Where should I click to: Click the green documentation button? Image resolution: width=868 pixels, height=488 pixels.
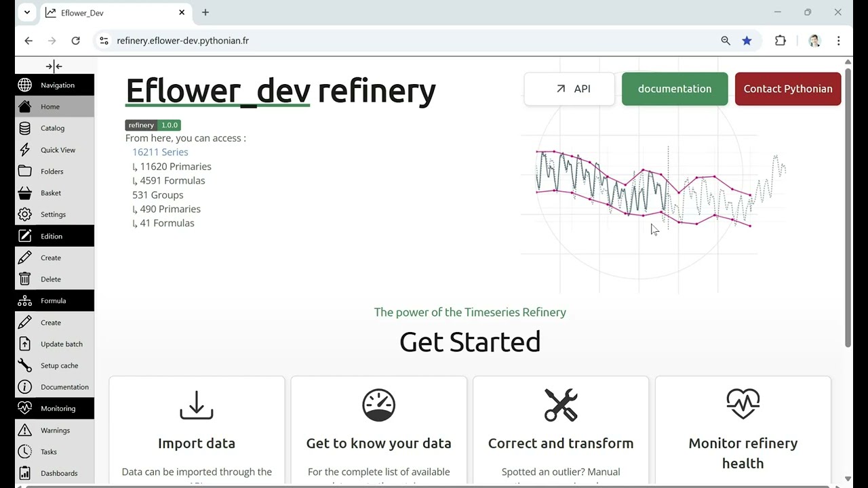tap(675, 89)
